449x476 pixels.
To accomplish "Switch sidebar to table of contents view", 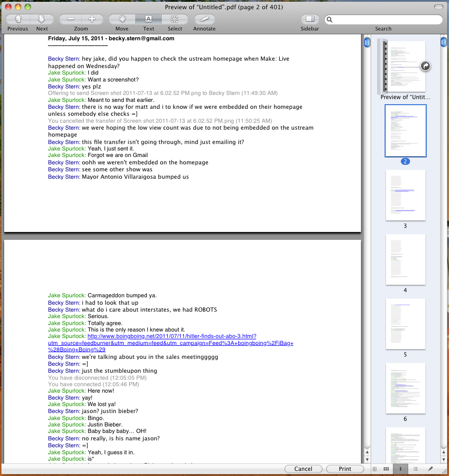I will pos(415,469).
